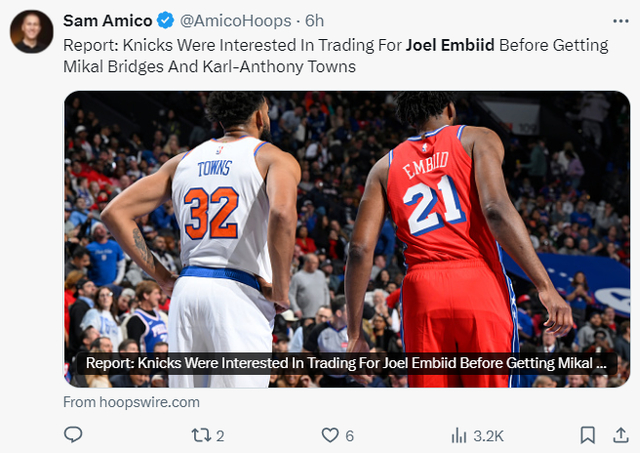Open the view analytics bar chart icon

(x=459, y=435)
